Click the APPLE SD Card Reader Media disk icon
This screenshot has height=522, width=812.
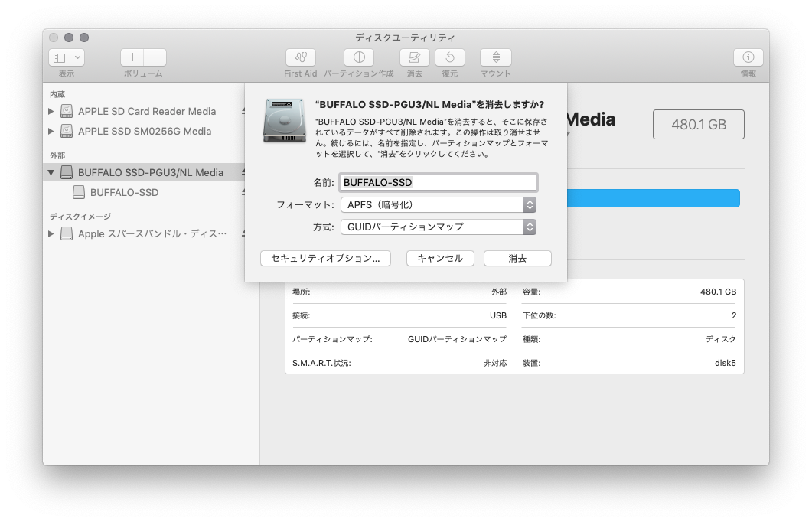[x=67, y=111]
